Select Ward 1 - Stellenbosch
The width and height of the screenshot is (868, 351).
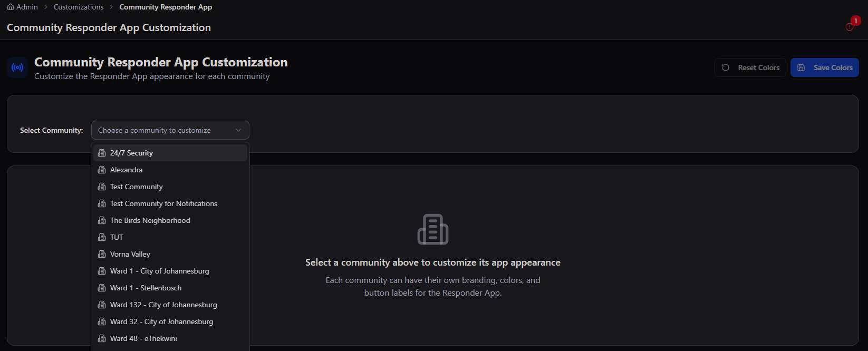[170, 288]
